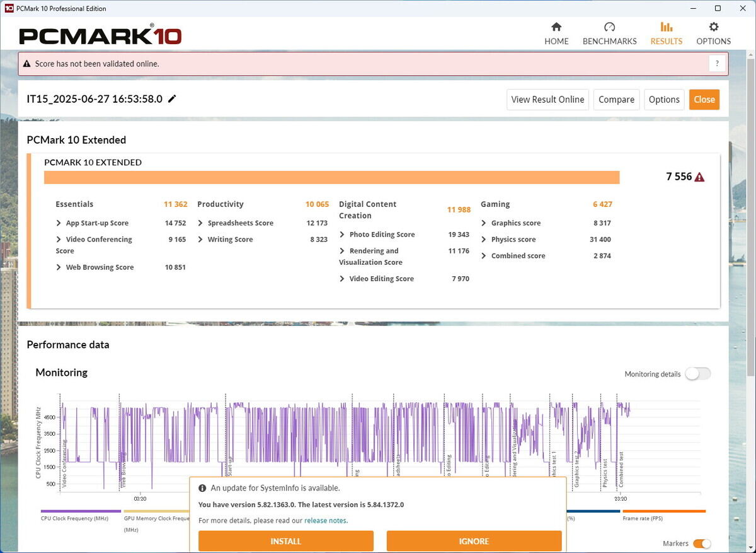Click the Productivity score 10 065

tap(318, 204)
